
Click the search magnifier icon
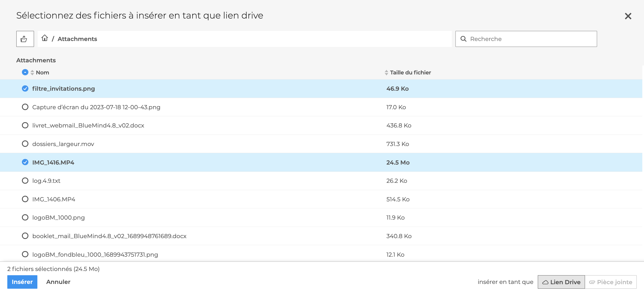click(x=463, y=39)
